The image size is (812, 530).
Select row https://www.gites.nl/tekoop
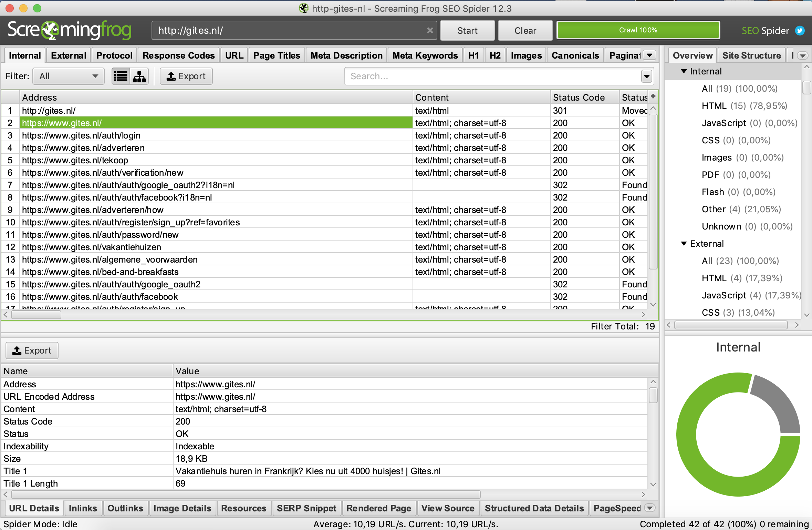click(x=324, y=160)
